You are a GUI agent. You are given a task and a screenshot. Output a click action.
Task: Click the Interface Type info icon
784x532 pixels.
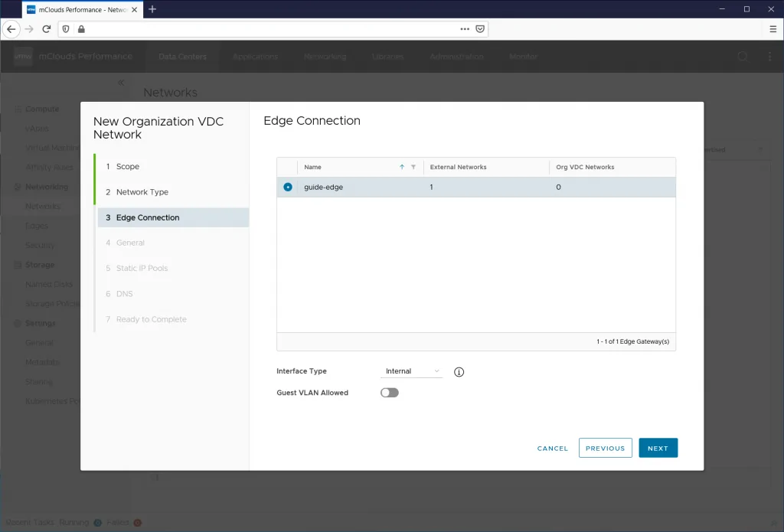pyautogui.click(x=459, y=372)
